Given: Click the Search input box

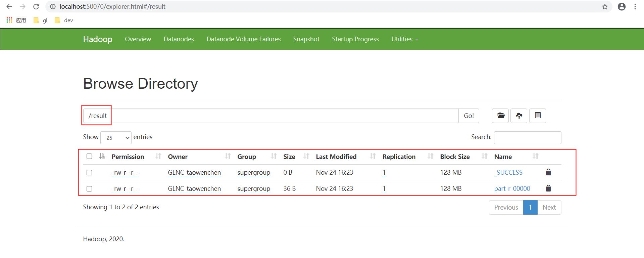Looking at the screenshot, I should 528,137.
